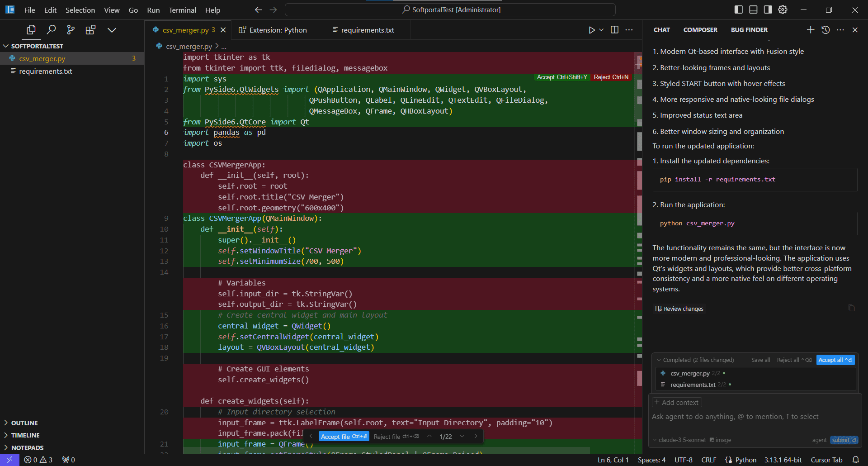Toggle the primary sidebar layout
Viewport: 868px width, 466px height.
click(739, 10)
